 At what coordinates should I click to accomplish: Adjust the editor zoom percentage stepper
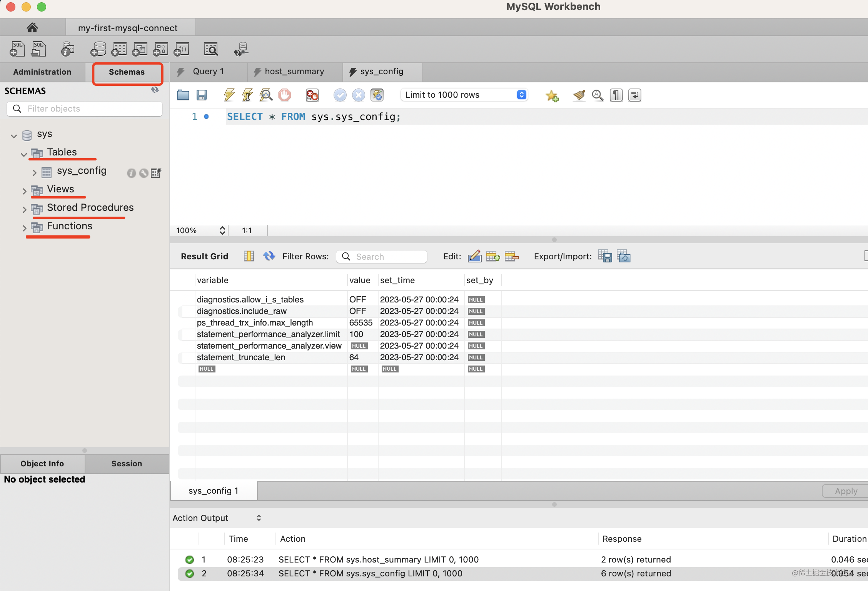click(222, 230)
